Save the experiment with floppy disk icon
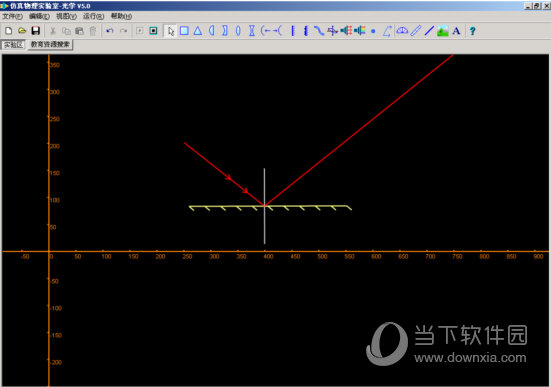The width and height of the screenshot is (551, 387). 35,31
